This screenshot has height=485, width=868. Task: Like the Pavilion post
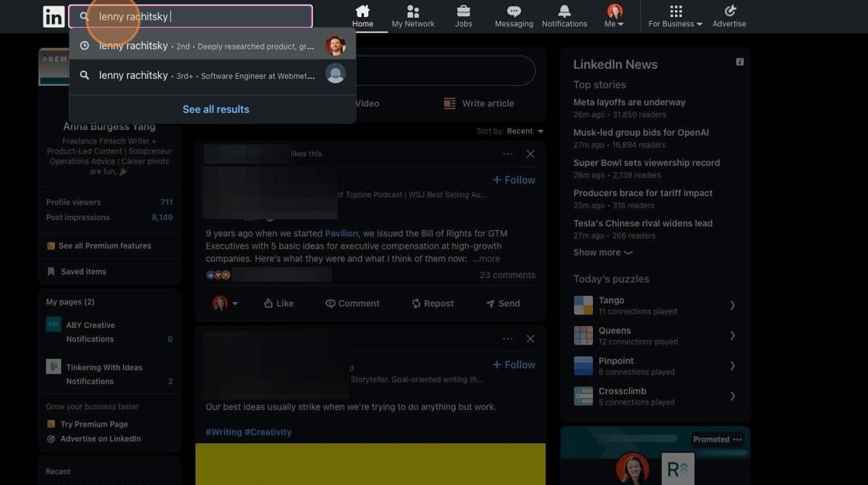[x=278, y=304]
